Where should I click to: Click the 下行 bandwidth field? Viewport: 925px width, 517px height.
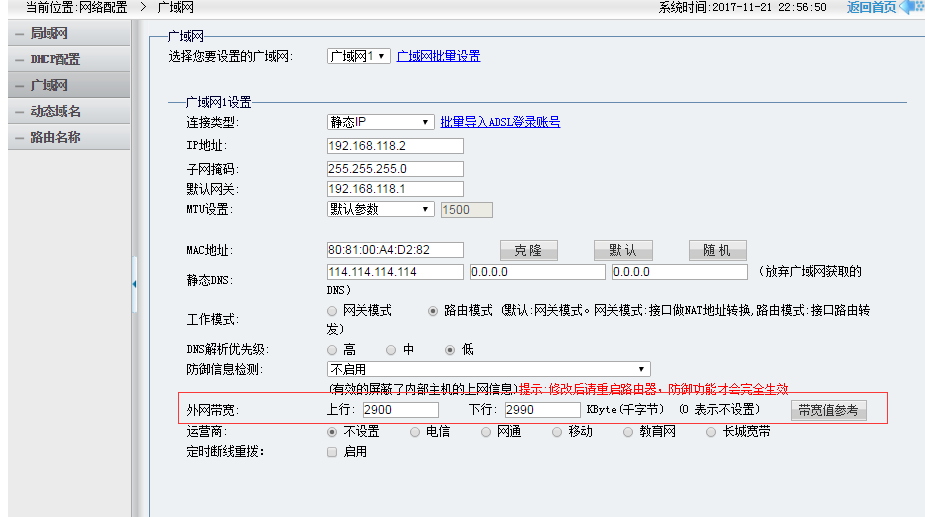pos(543,410)
